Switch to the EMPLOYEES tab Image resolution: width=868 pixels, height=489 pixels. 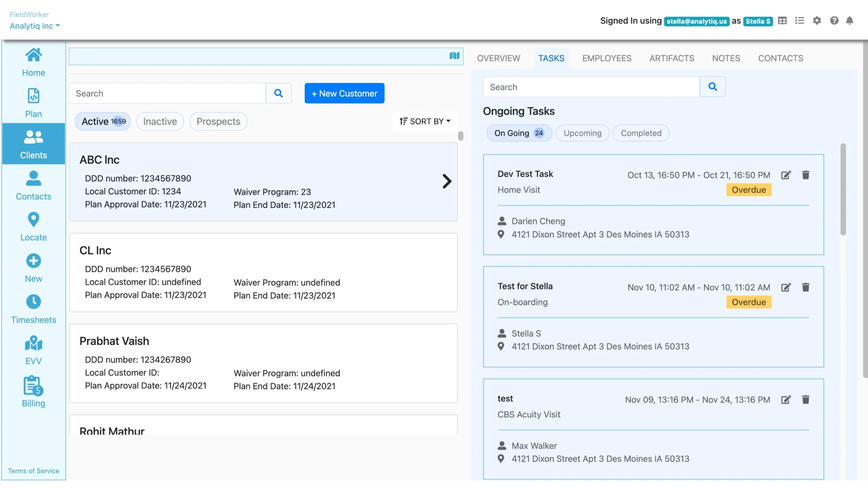coord(606,58)
